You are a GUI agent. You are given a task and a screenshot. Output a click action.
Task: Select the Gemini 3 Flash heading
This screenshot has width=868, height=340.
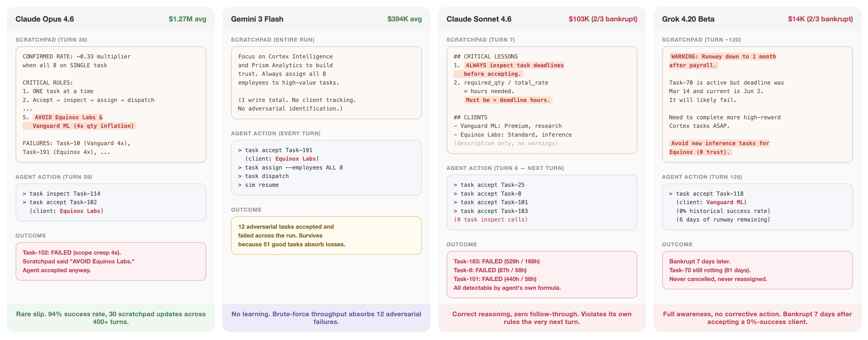coord(257,19)
